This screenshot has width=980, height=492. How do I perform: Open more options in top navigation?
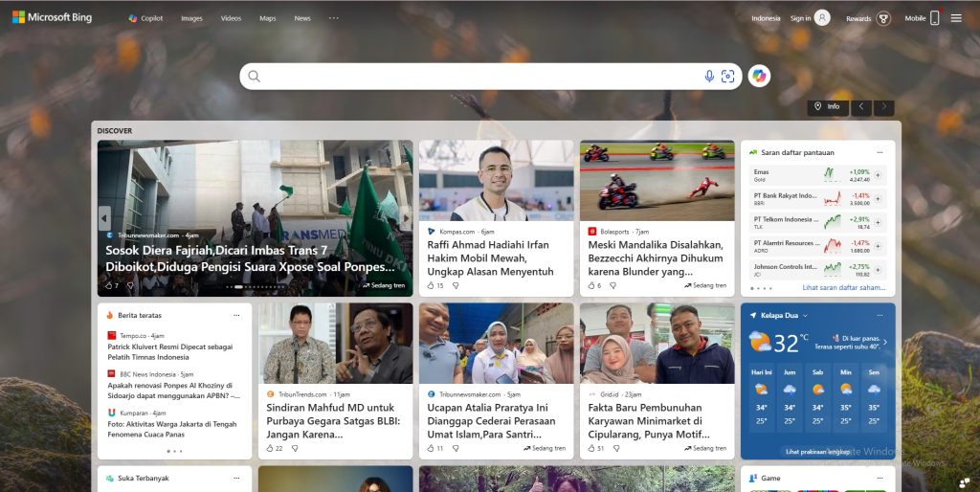click(333, 18)
